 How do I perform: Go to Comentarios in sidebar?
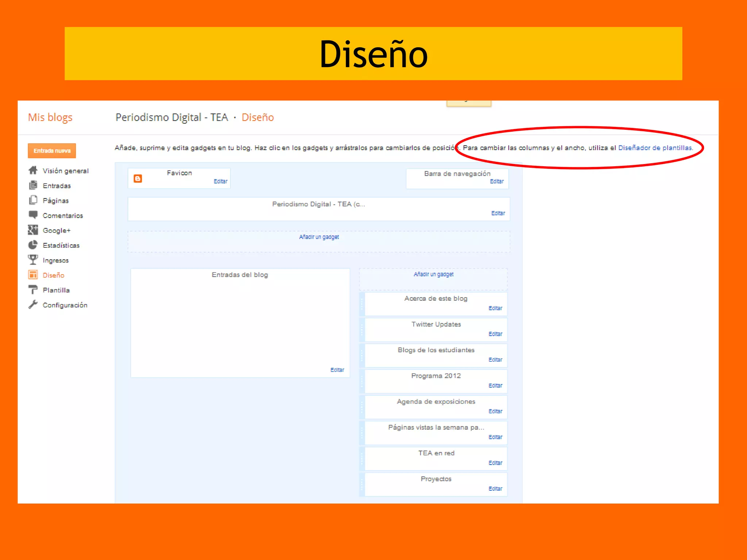(x=63, y=216)
